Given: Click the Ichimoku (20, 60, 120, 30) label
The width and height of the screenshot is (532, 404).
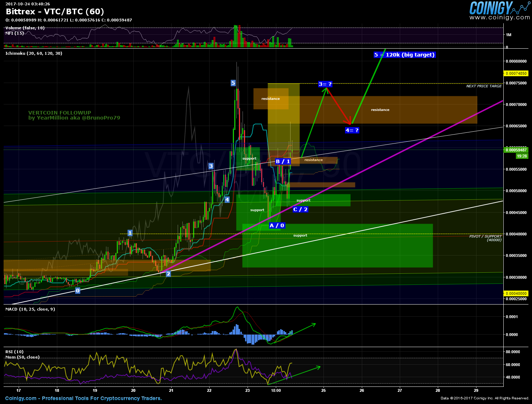Looking at the screenshot, I should [34, 53].
